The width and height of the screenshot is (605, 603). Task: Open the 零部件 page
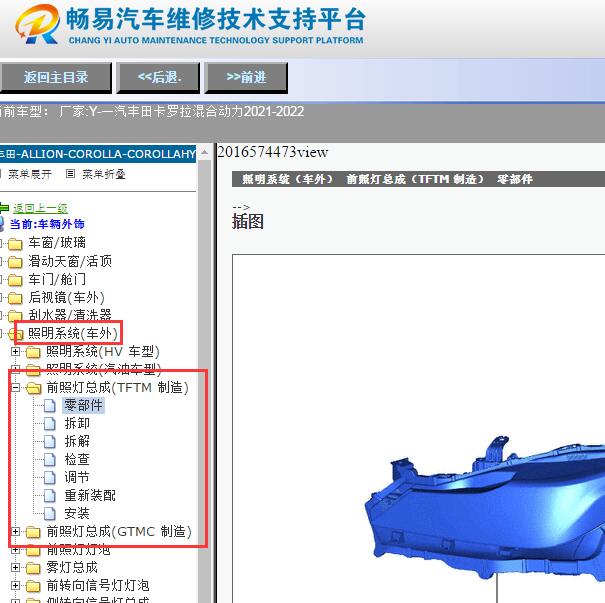[83, 405]
